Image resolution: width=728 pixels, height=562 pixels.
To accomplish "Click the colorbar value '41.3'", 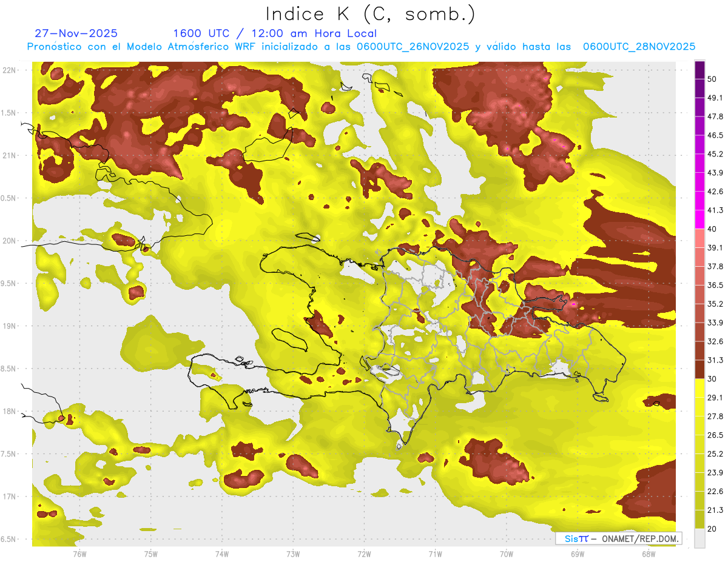I will [715, 210].
